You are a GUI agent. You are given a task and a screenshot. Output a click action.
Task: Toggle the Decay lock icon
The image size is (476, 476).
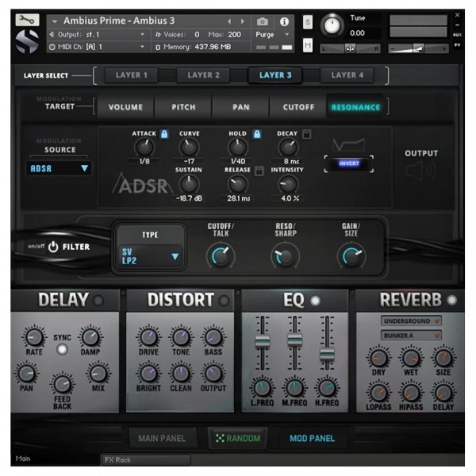306,134
